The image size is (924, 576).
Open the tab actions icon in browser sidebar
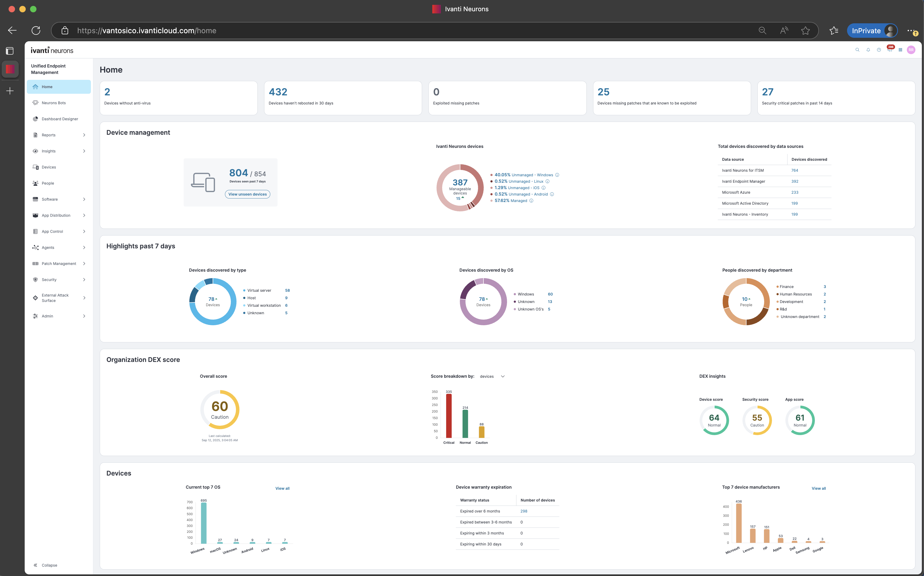(10, 51)
